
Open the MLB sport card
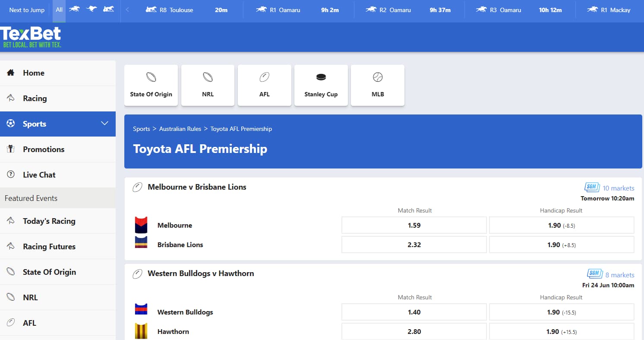click(x=378, y=85)
